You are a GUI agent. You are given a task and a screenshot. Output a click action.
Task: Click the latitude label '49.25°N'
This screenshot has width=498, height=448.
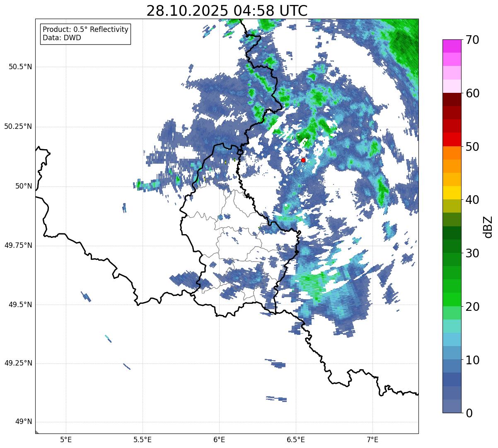coord(18,363)
